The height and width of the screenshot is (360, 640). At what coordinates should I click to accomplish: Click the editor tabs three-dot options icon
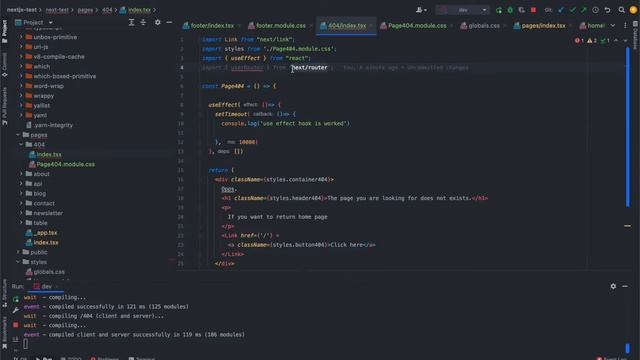click(x=625, y=25)
